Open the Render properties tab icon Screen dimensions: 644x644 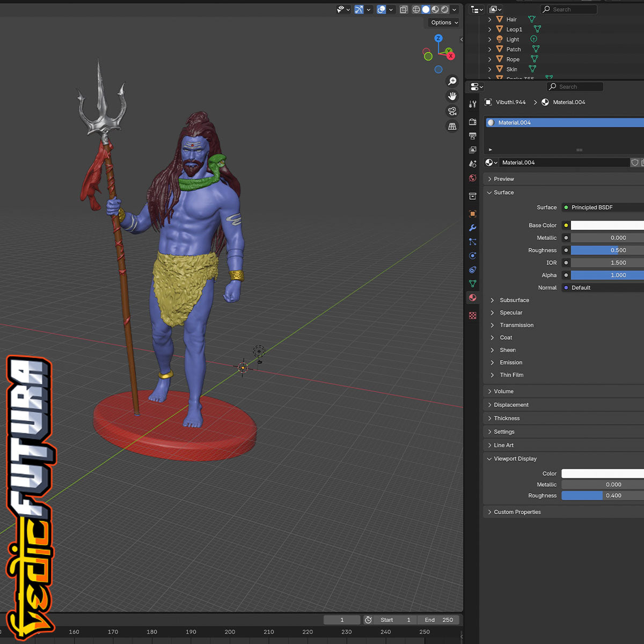[473, 122]
